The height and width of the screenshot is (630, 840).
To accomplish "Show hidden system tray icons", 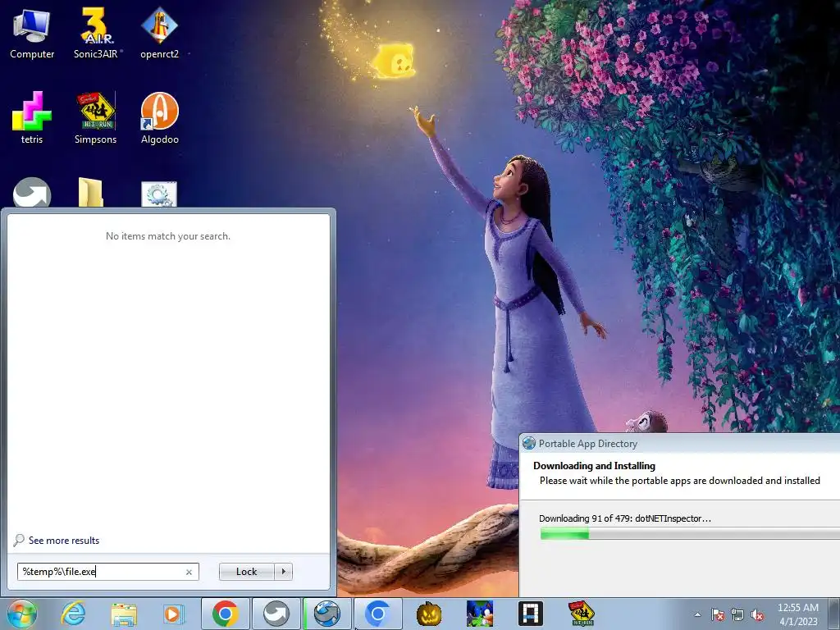I will pos(697,614).
